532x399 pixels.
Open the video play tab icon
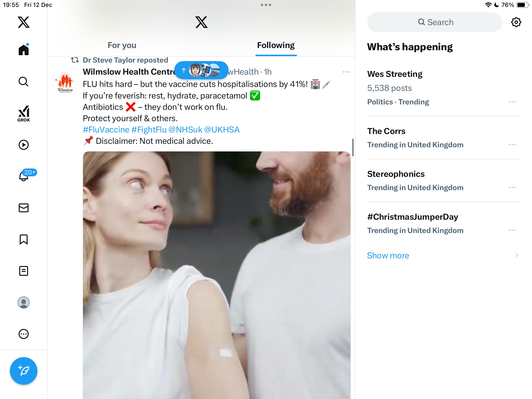[x=24, y=145]
